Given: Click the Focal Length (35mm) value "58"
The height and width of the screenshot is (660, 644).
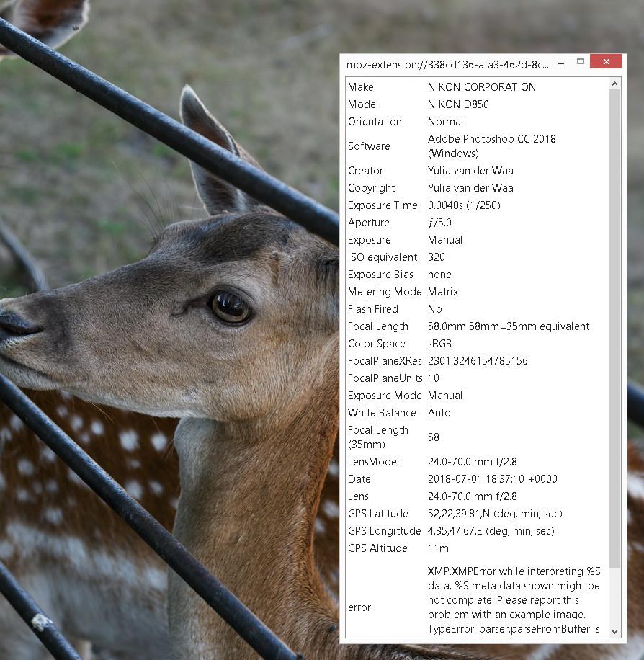Looking at the screenshot, I should [x=433, y=437].
